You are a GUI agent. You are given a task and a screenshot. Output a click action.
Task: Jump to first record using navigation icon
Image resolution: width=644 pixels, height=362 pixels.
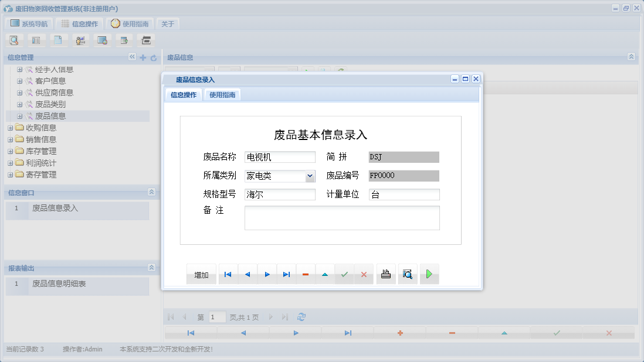coord(228,274)
